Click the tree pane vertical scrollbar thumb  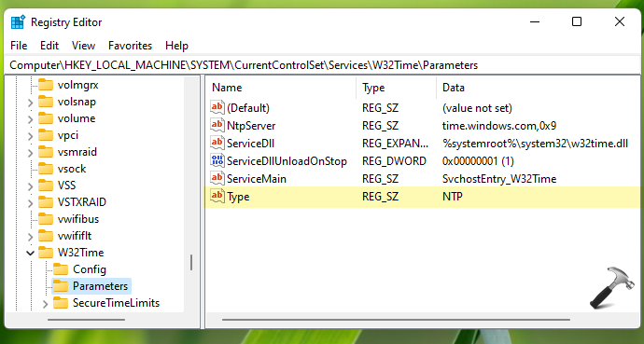[x=191, y=262]
